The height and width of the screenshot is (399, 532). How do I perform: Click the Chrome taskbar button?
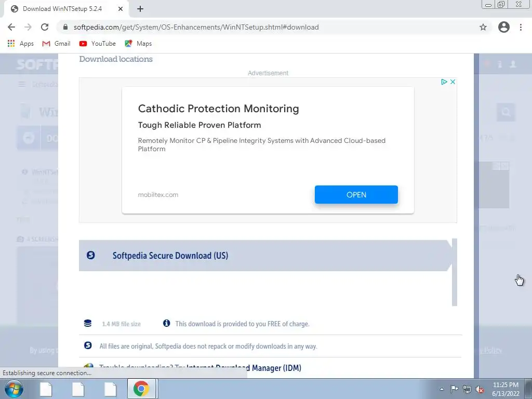pos(141,389)
